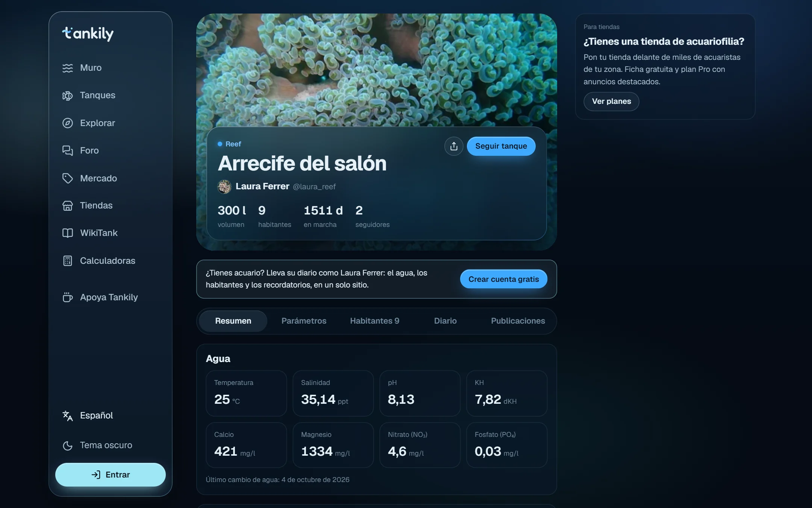This screenshot has width=812, height=508.
Task: Click the 9 habitantes stat
Action: click(x=274, y=216)
